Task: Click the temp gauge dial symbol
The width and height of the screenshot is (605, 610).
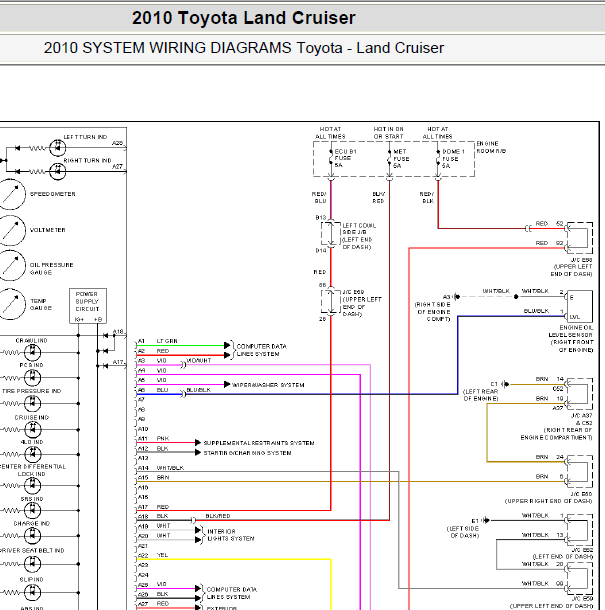Action: click(x=11, y=304)
